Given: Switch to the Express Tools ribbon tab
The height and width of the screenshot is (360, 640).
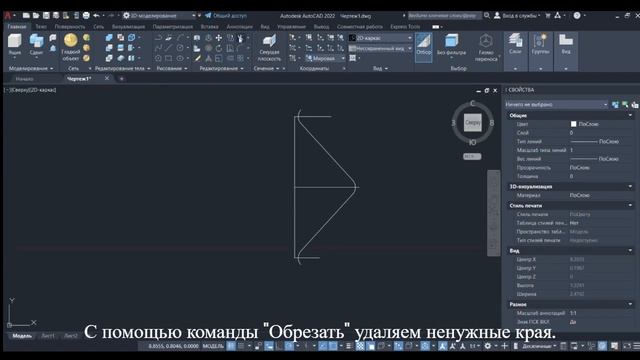Looking at the screenshot, I should coord(405,27).
